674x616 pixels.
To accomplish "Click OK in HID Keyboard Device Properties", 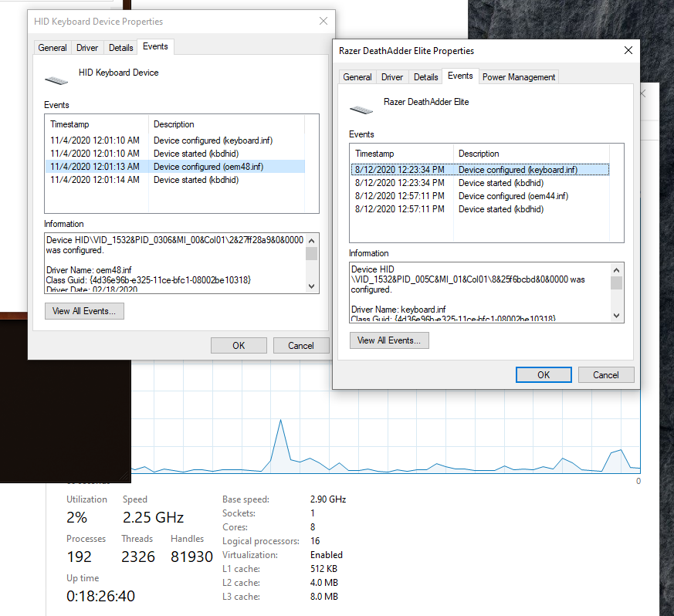I will point(239,346).
